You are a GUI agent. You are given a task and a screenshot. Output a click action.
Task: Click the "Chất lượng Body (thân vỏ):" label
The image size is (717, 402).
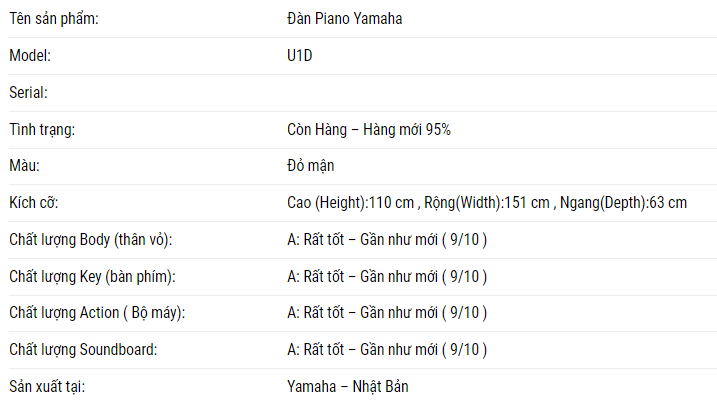point(91,240)
